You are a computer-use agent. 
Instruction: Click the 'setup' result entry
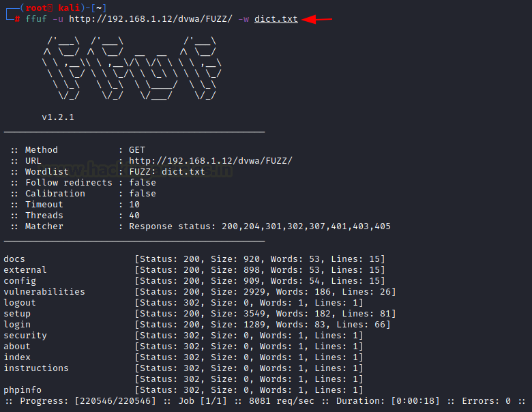[x=17, y=314]
